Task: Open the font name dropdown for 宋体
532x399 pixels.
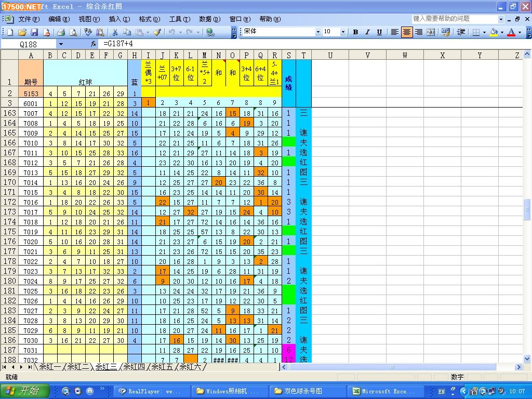Action: pyautogui.click(x=318, y=32)
